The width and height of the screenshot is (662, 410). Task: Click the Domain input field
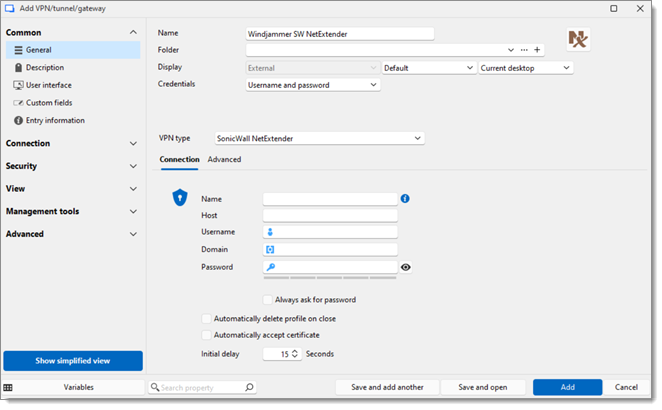(x=330, y=250)
